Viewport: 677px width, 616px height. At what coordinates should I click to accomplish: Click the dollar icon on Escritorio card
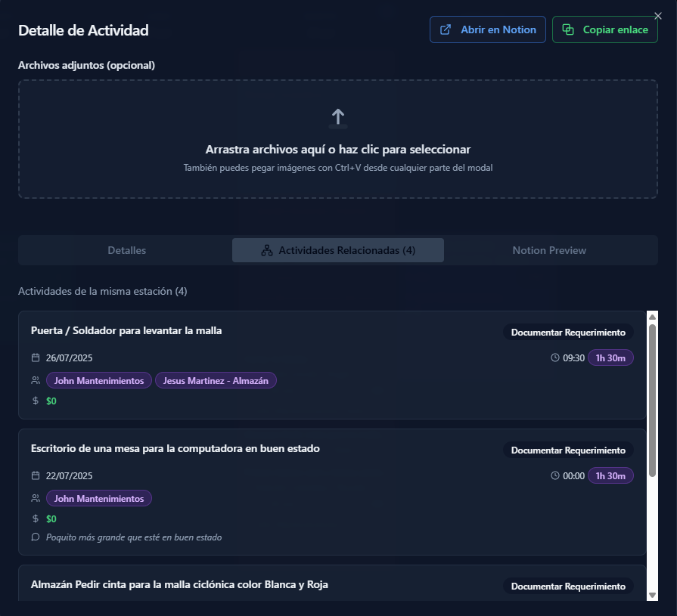coord(36,518)
